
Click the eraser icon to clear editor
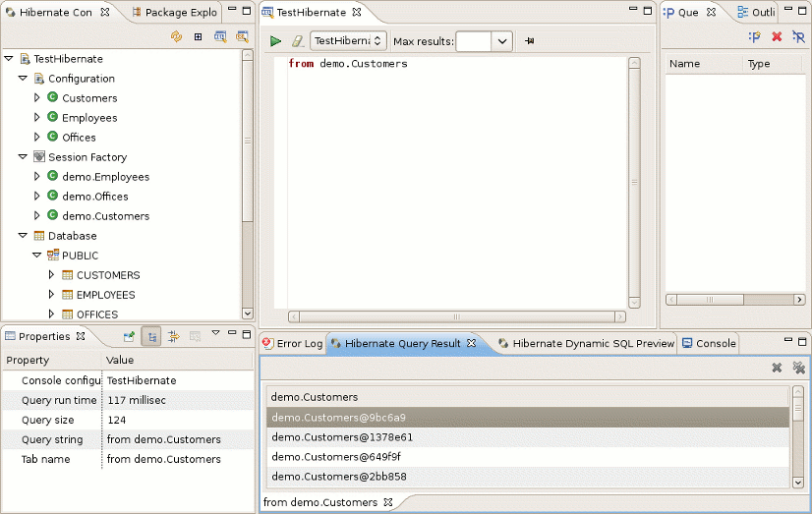(297, 41)
